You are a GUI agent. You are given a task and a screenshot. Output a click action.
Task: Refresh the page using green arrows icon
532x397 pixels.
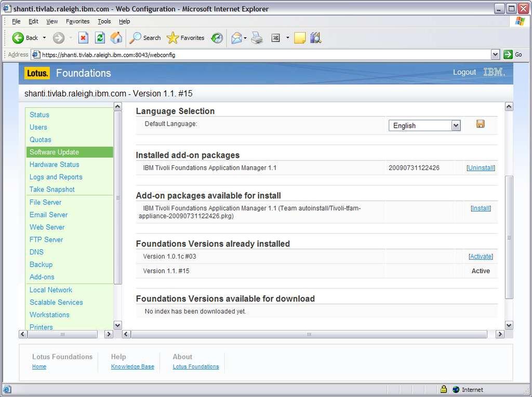(x=100, y=38)
